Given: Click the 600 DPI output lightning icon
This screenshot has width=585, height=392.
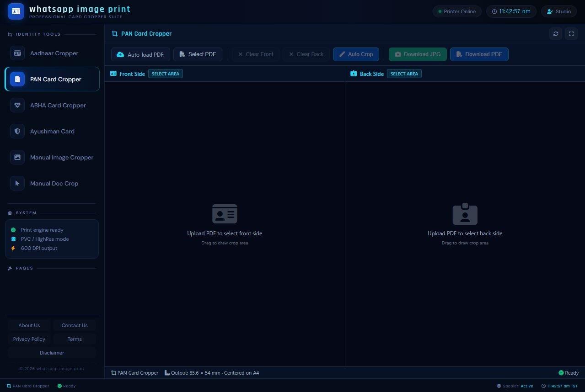Looking at the screenshot, I should coord(13,248).
